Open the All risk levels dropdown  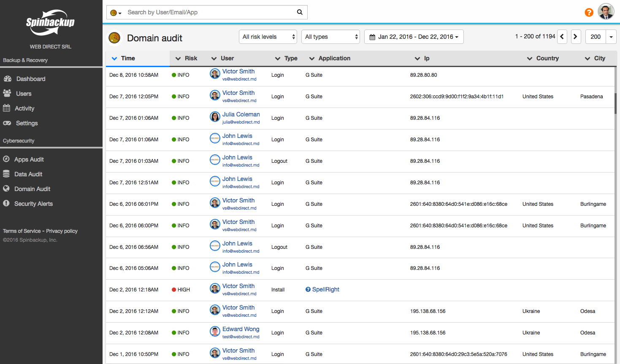coord(268,37)
